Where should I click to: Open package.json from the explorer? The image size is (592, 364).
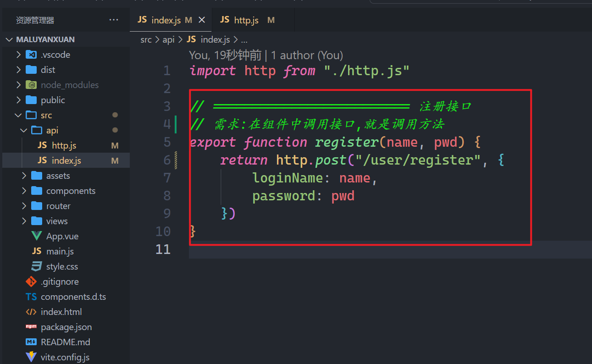[x=66, y=327]
